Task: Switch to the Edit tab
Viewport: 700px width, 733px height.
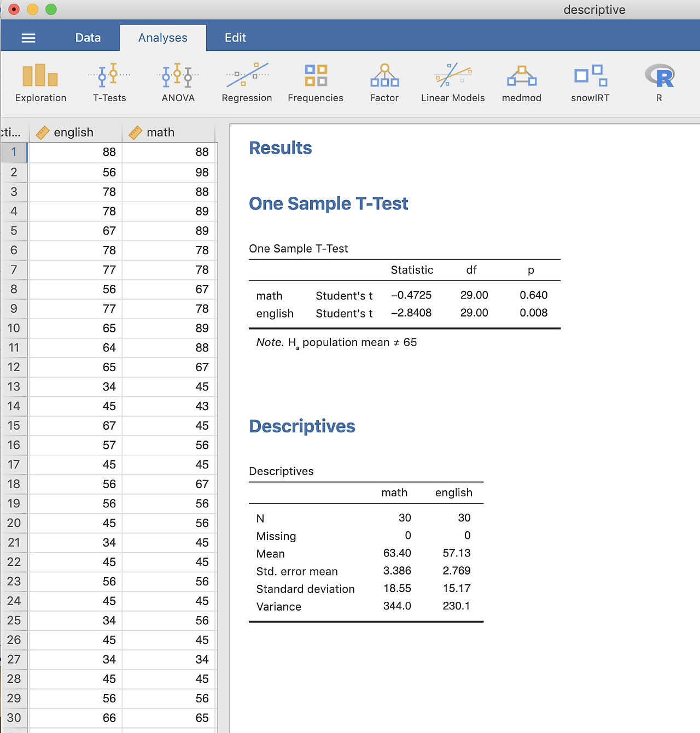Action: tap(235, 38)
